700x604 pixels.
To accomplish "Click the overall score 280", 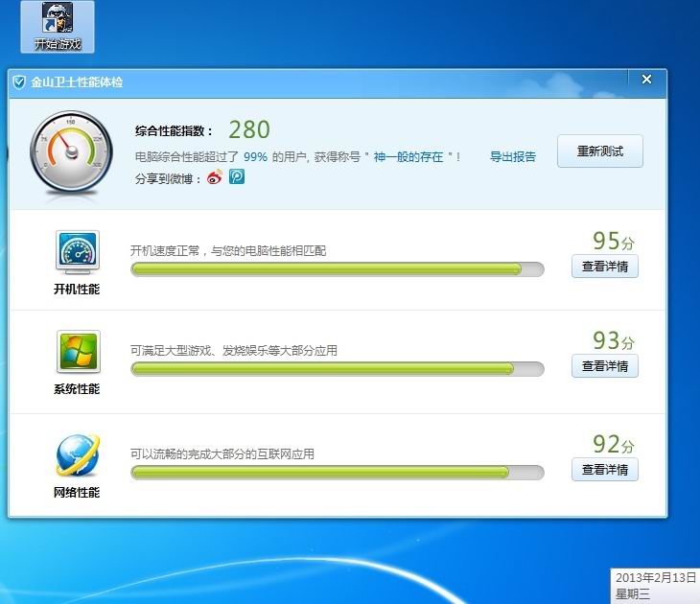I will click(x=249, y=129).
